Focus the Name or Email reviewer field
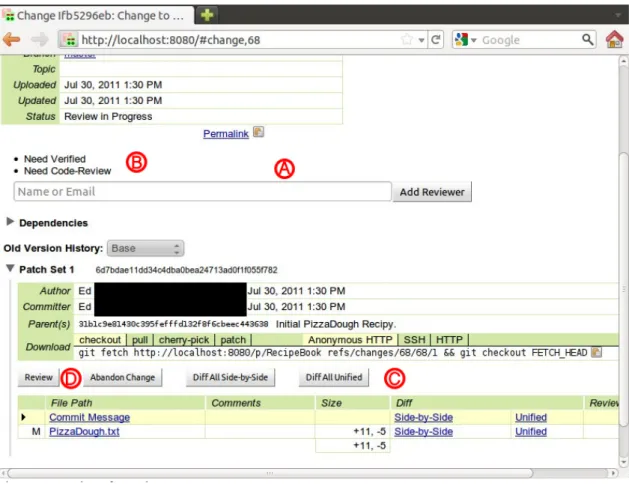Screen dimensions: 629x486 point(203,192)
